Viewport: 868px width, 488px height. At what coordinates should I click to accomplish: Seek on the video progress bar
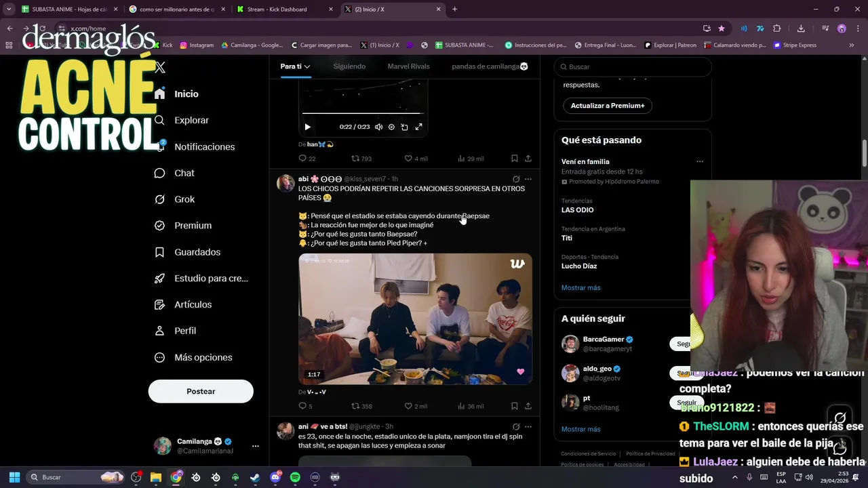[363, 113]
